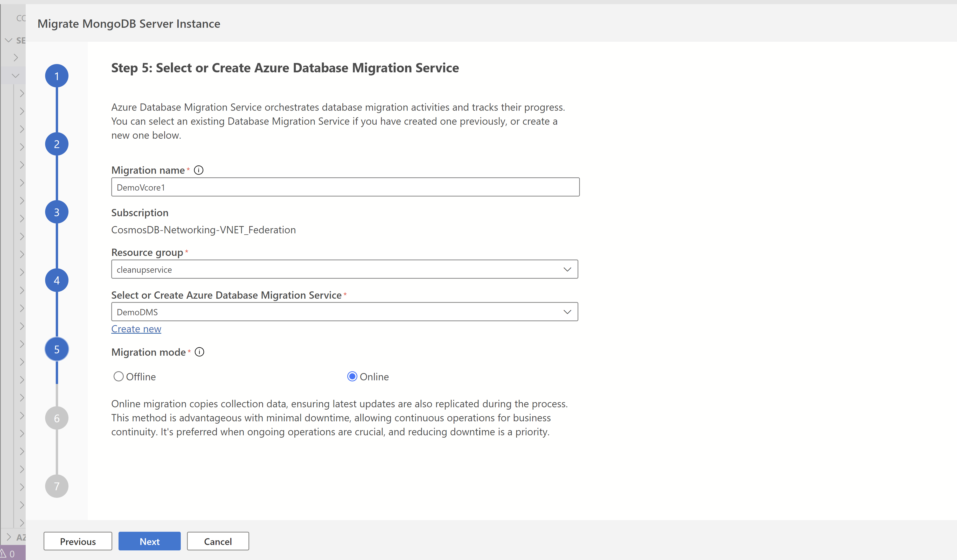This screenshot has width=957, height=560.
Task: Go back with the Previous button
Action: [x=78, y=541]
